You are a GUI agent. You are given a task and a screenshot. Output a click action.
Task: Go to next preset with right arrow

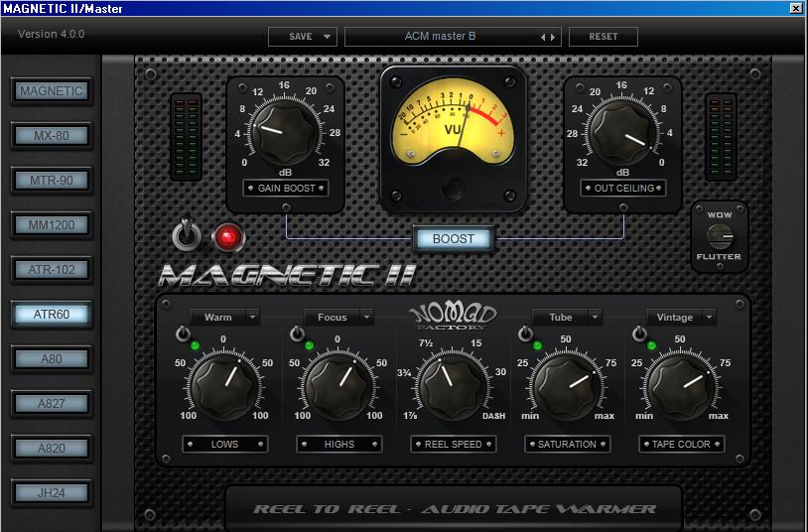(553, 37)
